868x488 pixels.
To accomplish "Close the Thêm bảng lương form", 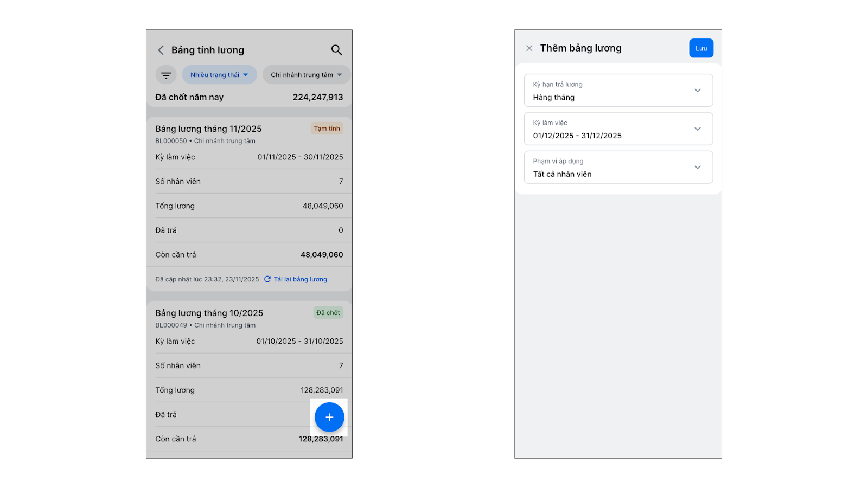I will [529, 48].
